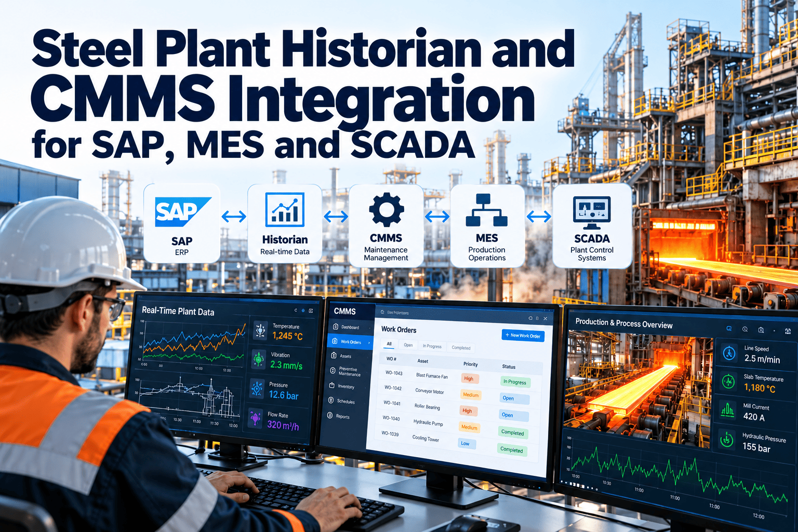Click the CMMS gear icon
This screenshot has height=532, width=798.
point(386,210)
